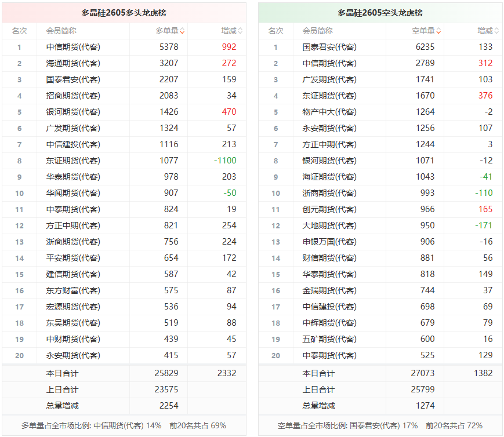Screen dimensions: 504x437
Task: Click 平安期货(代客) row
Action: [124, 258]
